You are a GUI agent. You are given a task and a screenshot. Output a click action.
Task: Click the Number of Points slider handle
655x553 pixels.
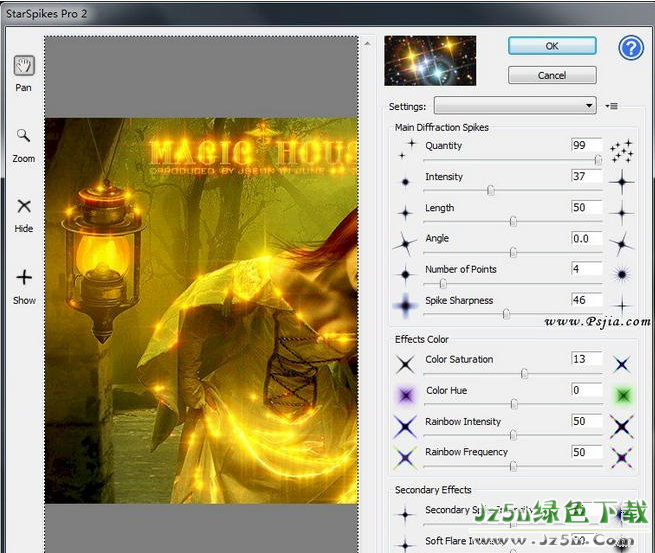443,284
